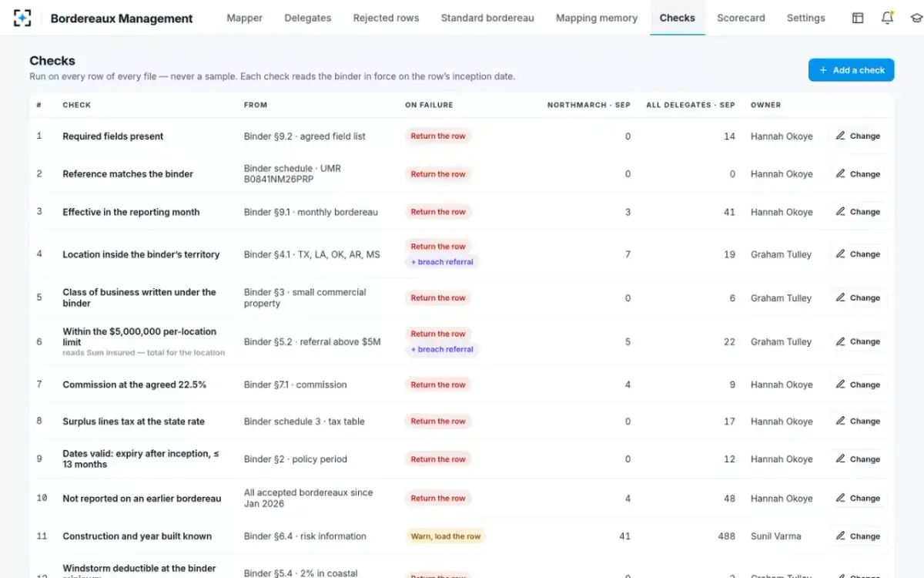Click the pencil icon for Effective in the reporting month

pyautogui.click(x=841, y=212)
